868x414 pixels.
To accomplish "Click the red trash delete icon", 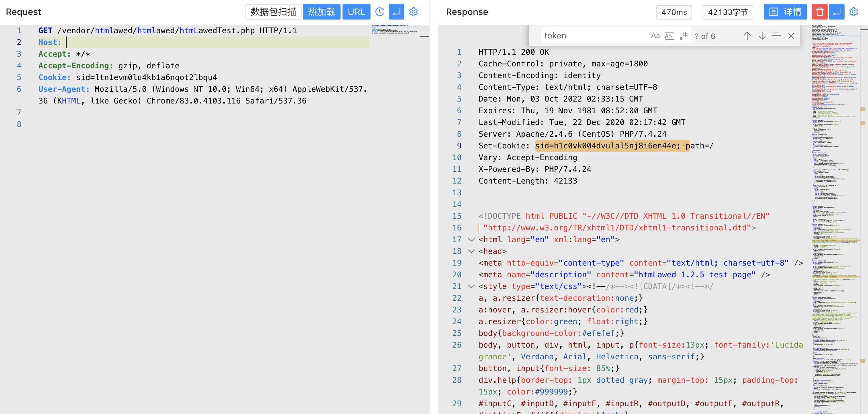I will [819, 12].
